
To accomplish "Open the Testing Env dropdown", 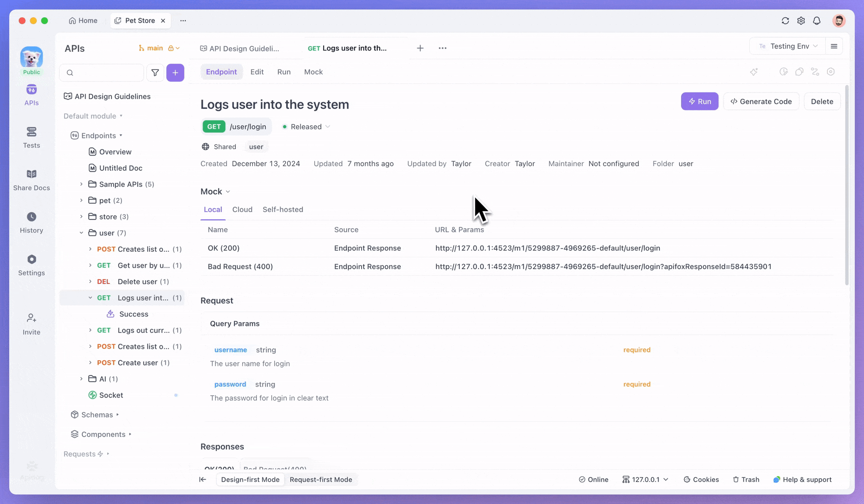I will 788,46.
